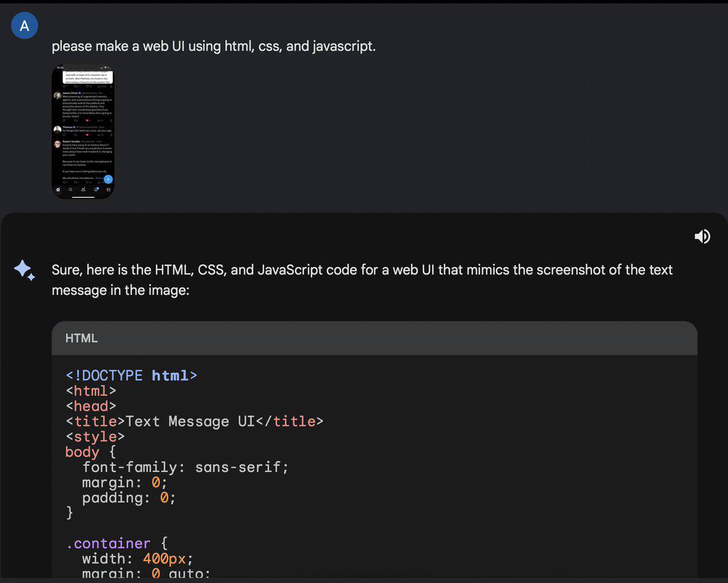Play the response aloud with speaker icon

702,237
